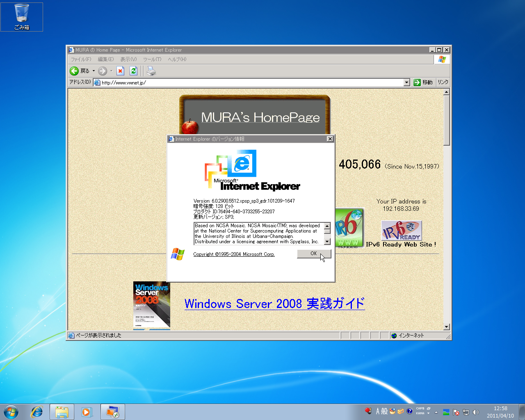Click the address bar URL field

click(x=252, y=82)
